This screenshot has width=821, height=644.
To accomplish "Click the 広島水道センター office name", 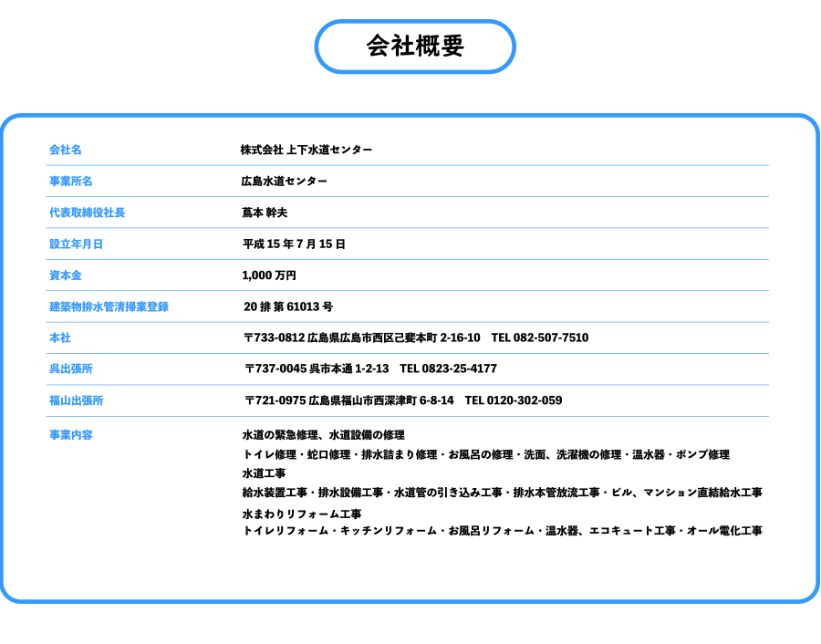I will (x=285, y=182).
